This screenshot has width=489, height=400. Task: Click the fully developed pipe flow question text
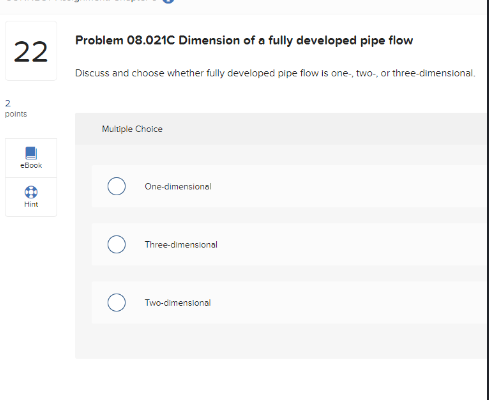[x=275, y=73]
